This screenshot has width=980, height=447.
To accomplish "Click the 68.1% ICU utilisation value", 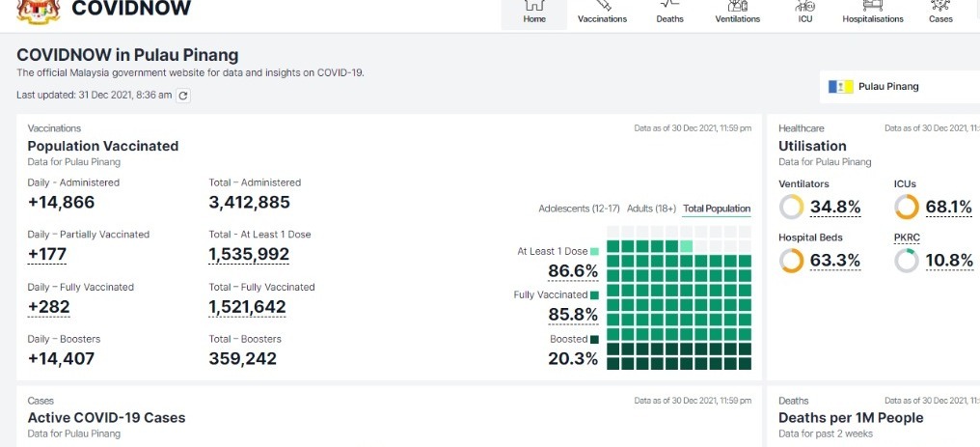I will [x=951, y=207].
